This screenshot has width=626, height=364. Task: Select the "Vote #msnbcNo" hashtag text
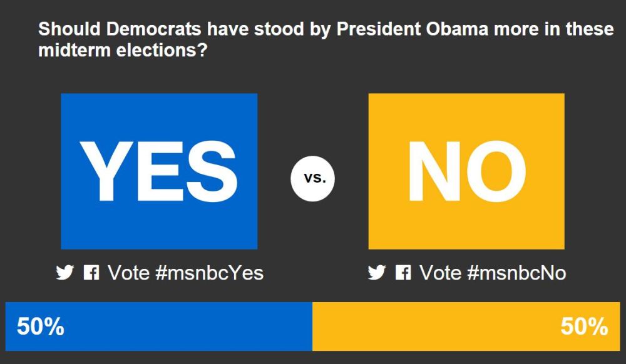tap(493, 273)
